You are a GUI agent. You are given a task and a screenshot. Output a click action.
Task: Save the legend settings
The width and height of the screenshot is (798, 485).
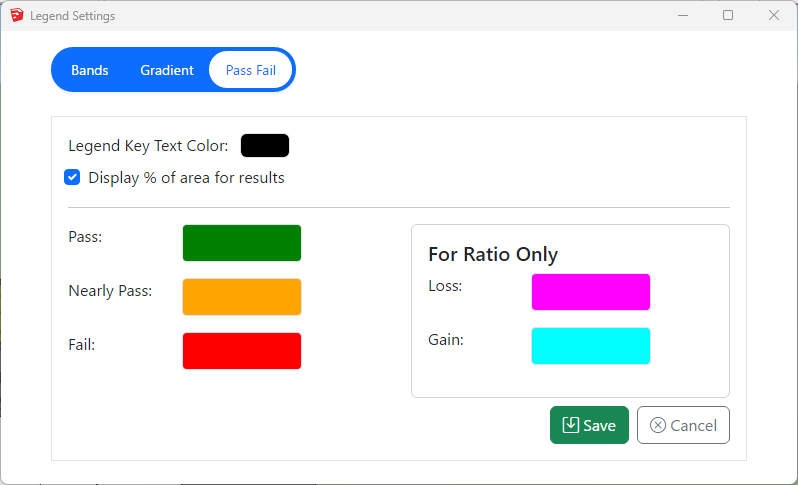click(x=589, y=425)
